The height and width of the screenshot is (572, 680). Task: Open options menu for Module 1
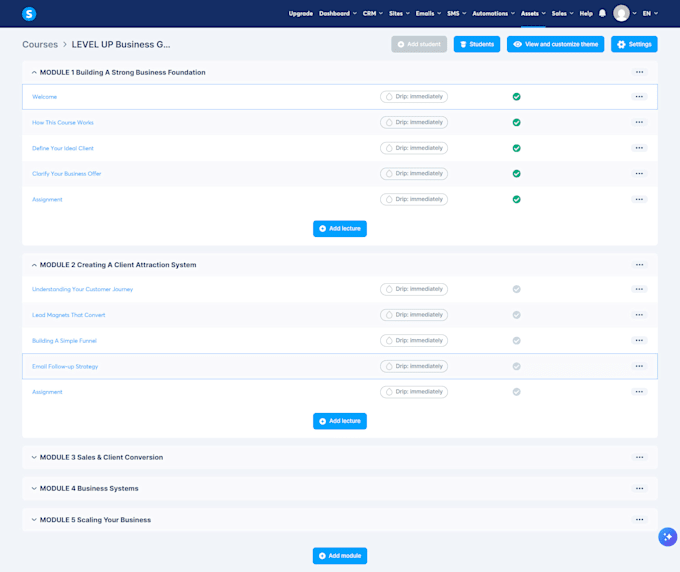639,72
